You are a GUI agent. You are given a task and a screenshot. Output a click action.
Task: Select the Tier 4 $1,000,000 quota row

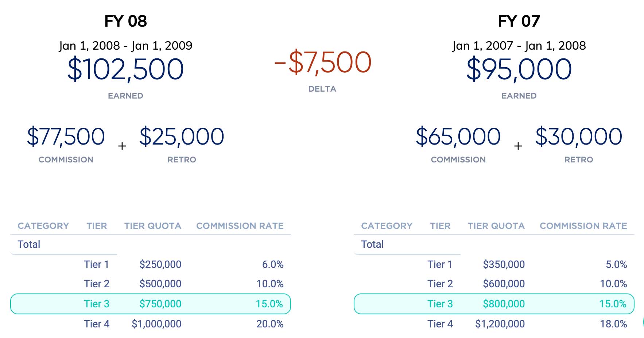[150, 324]
